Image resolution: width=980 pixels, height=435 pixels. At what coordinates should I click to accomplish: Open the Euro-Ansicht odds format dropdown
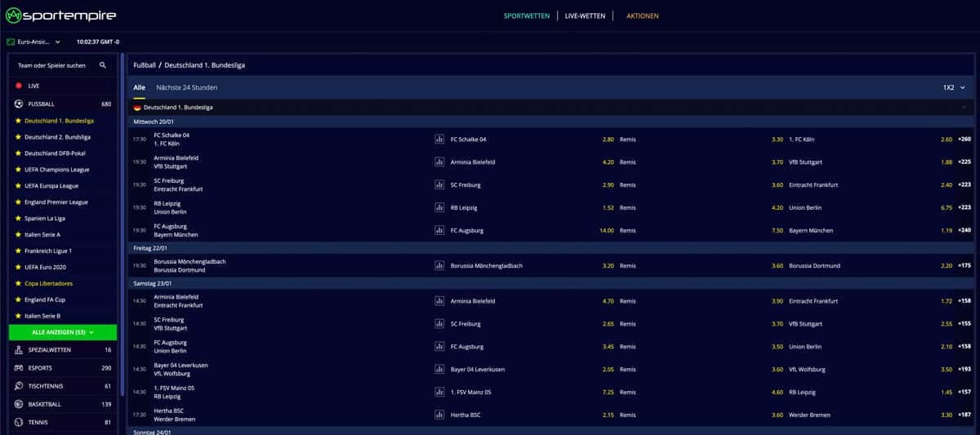33,42
